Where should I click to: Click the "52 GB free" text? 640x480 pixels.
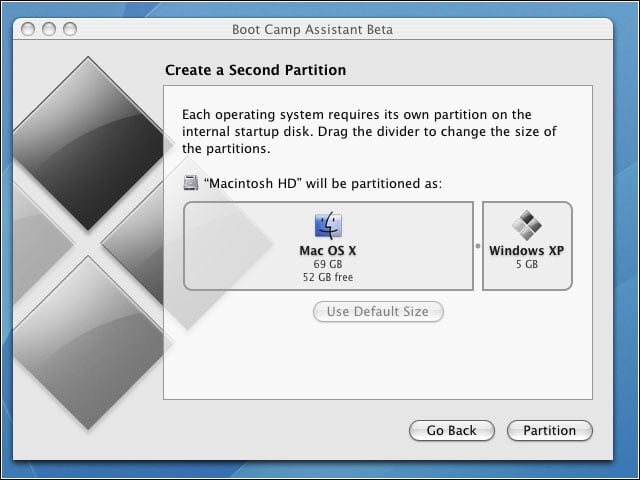tap(328, 277)
